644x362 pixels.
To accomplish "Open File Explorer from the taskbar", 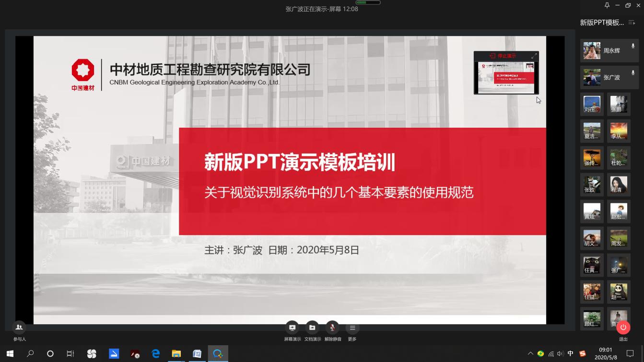I will pyautogui.click(x=176, y=354).
